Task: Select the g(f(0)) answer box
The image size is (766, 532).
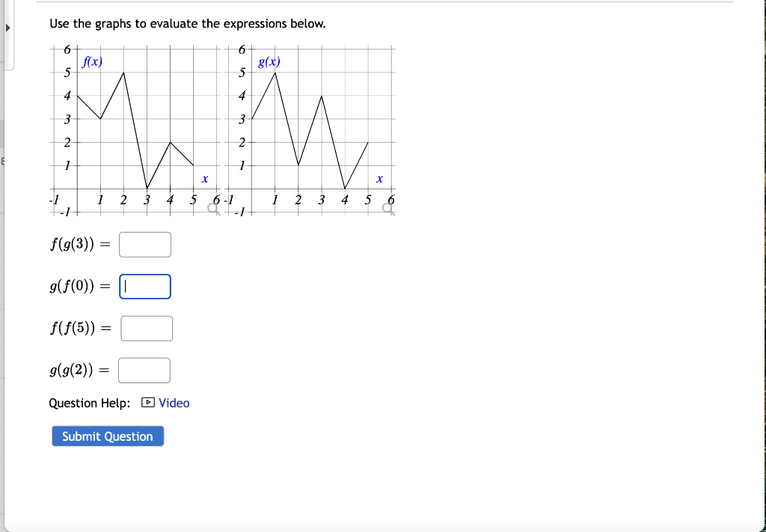Action: click(145, 287)
